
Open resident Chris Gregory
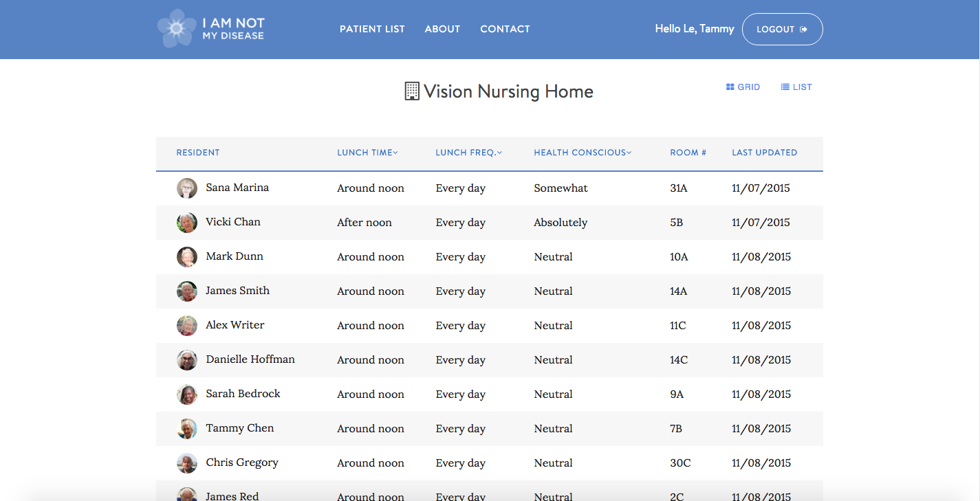click(242, 463)
